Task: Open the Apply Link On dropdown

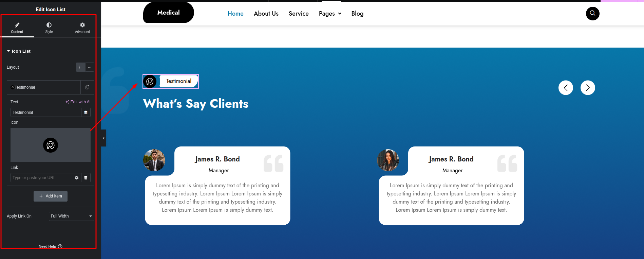Action: pyautogui.click(x=71, y=216)
